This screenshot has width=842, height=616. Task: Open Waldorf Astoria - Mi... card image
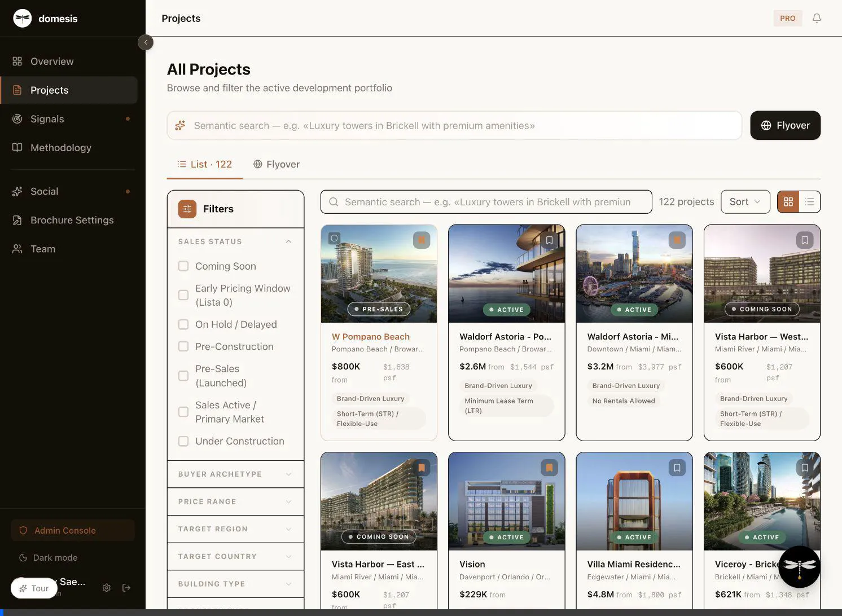[x=634, y=274]
